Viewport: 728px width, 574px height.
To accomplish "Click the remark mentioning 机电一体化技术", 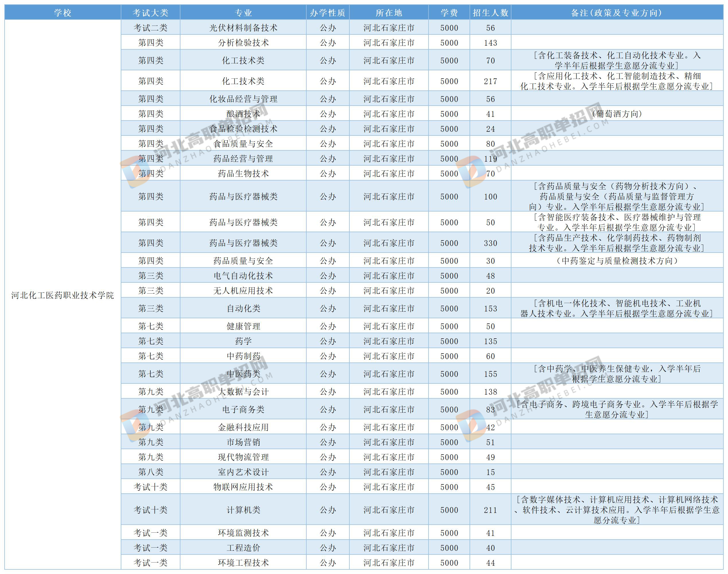I will point(617,308).
